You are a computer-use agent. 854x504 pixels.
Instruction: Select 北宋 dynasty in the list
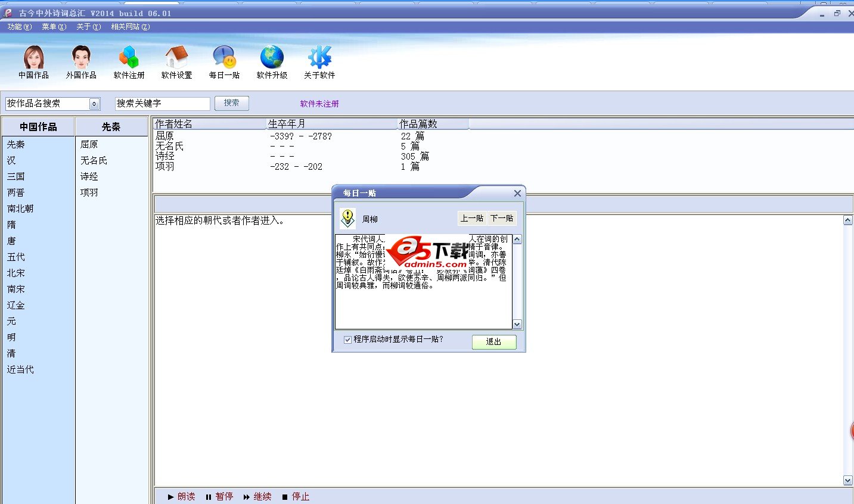click(16, 273)
